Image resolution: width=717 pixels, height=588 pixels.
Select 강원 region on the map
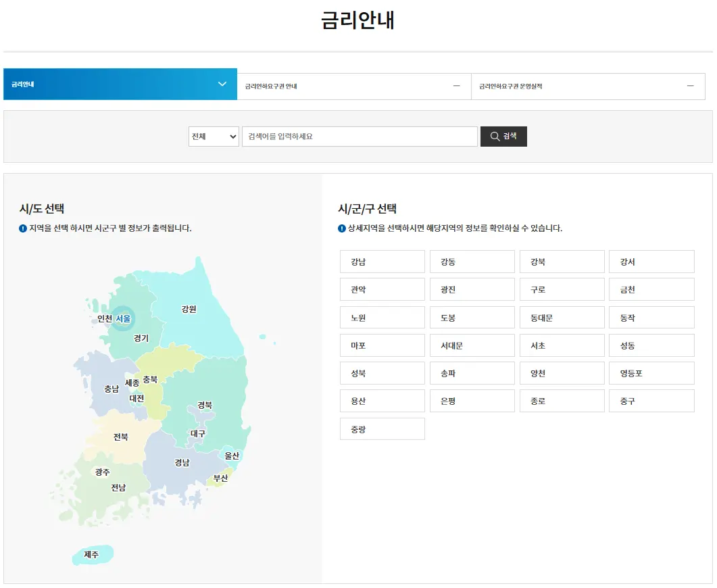(189, 309)
